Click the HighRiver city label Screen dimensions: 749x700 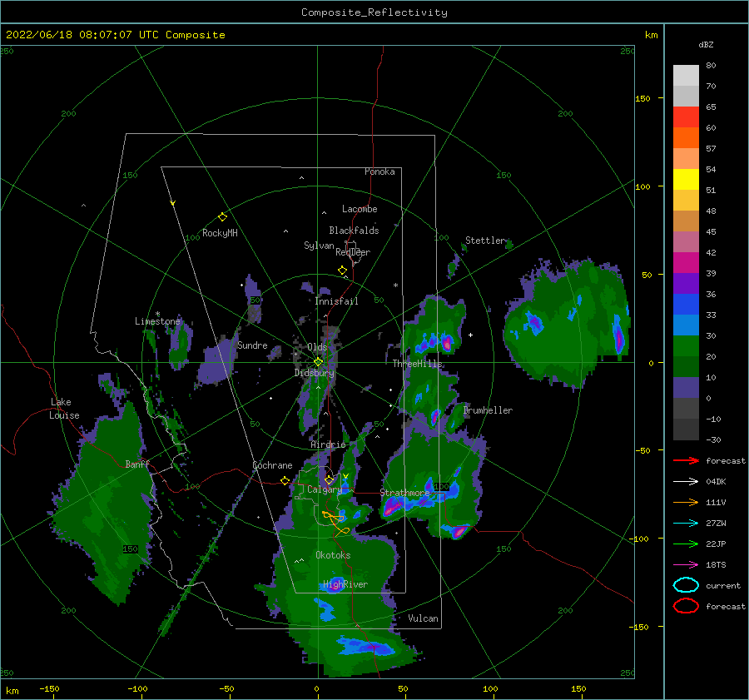[x=345, y=584]
